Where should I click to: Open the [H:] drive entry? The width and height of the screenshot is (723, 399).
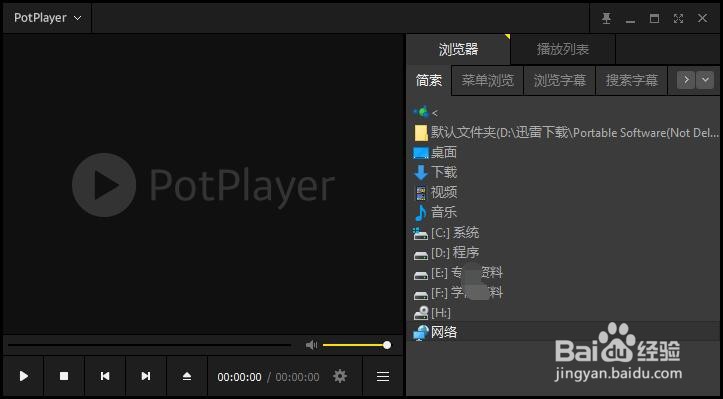(x=564, y=313)
